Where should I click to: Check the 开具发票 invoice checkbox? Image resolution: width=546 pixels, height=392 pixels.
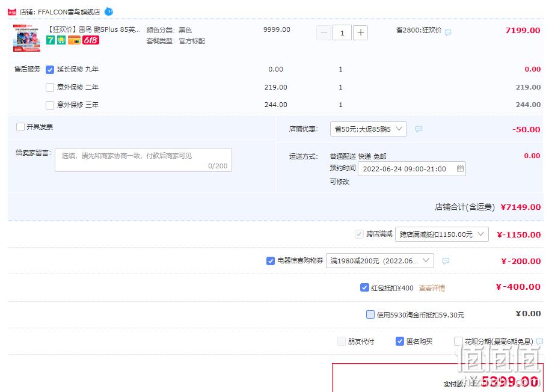click(x=20, y=127)
